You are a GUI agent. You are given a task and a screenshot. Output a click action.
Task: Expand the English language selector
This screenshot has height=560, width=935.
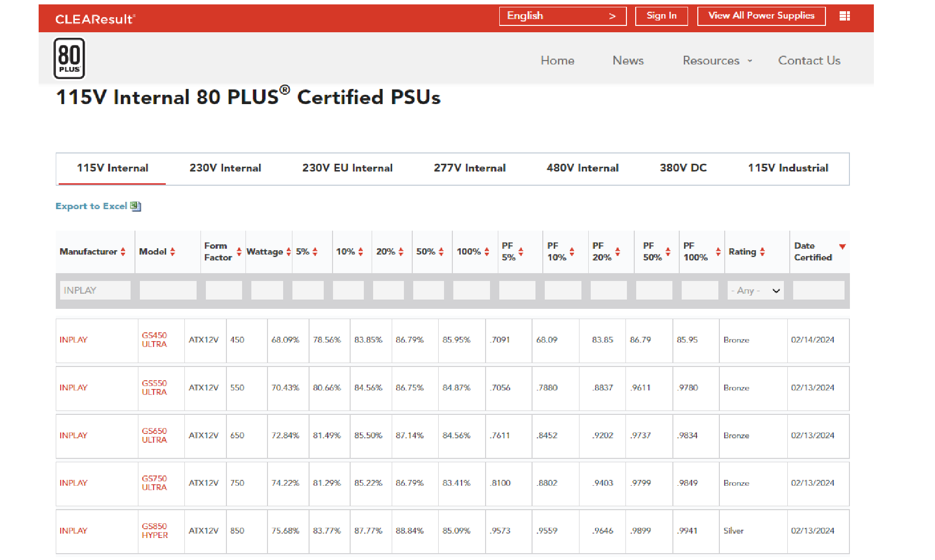click(x=562, y=16)
